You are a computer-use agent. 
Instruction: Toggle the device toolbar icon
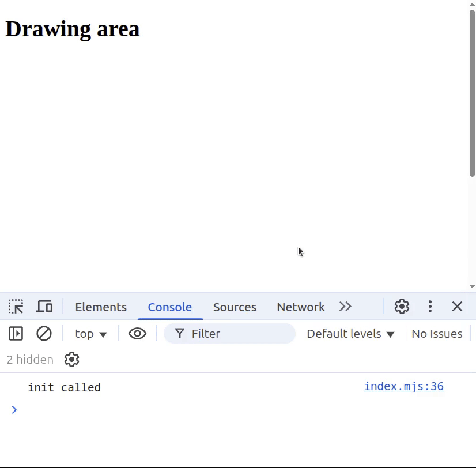[44, 307]
